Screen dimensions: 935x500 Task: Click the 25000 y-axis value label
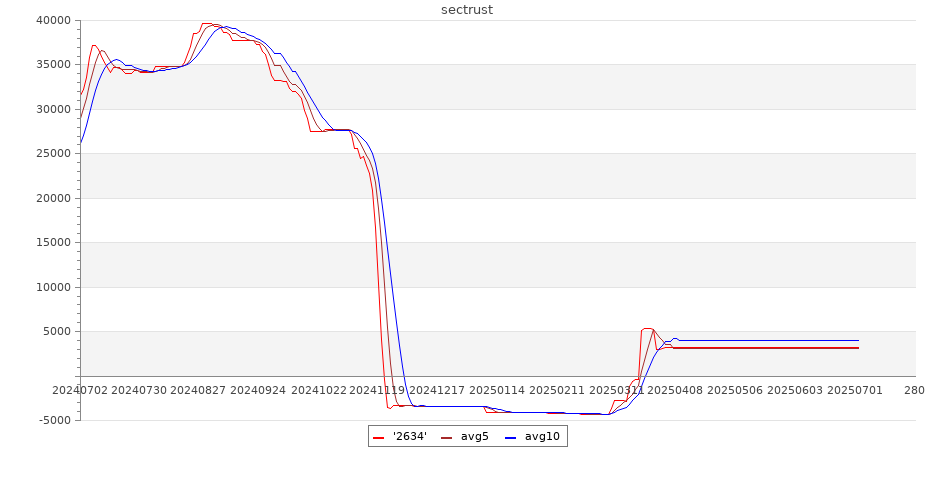tap(52, 154)
